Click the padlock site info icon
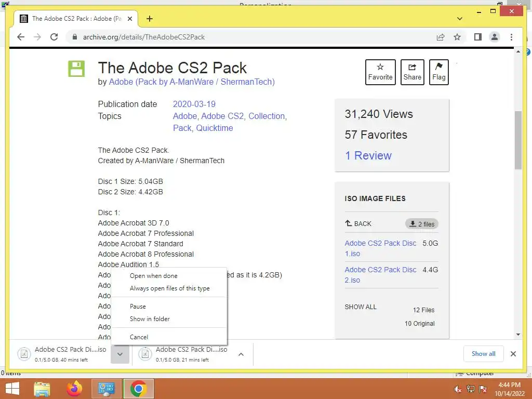The image size is (532, 399). (75, 37)
